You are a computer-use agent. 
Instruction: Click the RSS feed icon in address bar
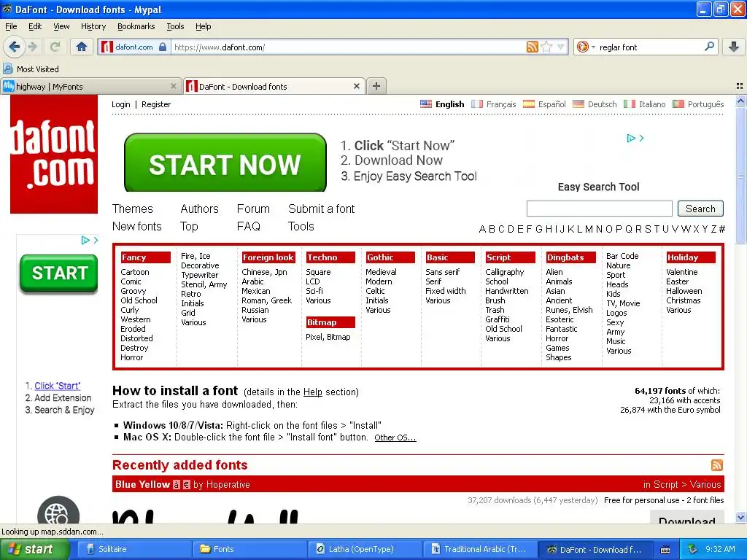pos(532,47)
